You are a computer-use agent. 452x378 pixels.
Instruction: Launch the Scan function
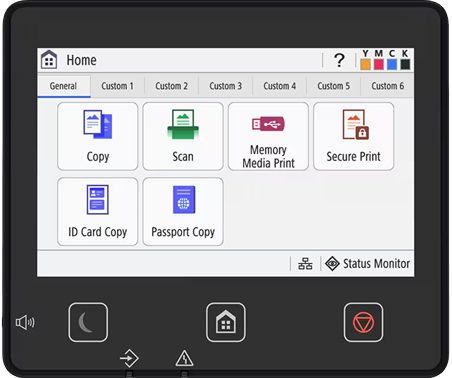point(183,136)
